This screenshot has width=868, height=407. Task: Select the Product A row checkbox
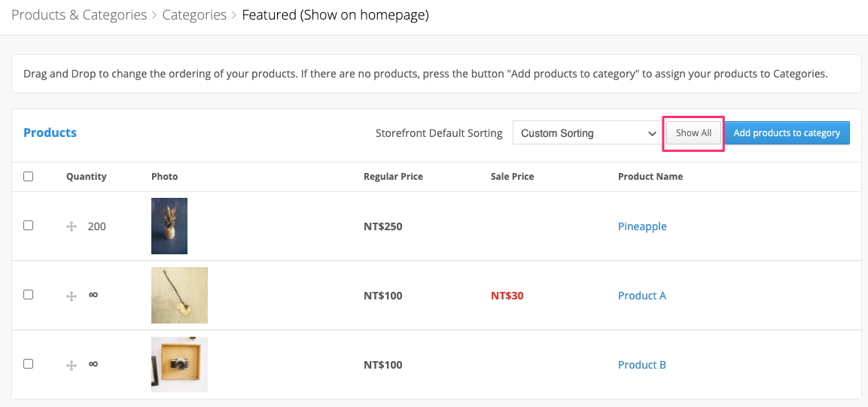[x=29, y=295]
